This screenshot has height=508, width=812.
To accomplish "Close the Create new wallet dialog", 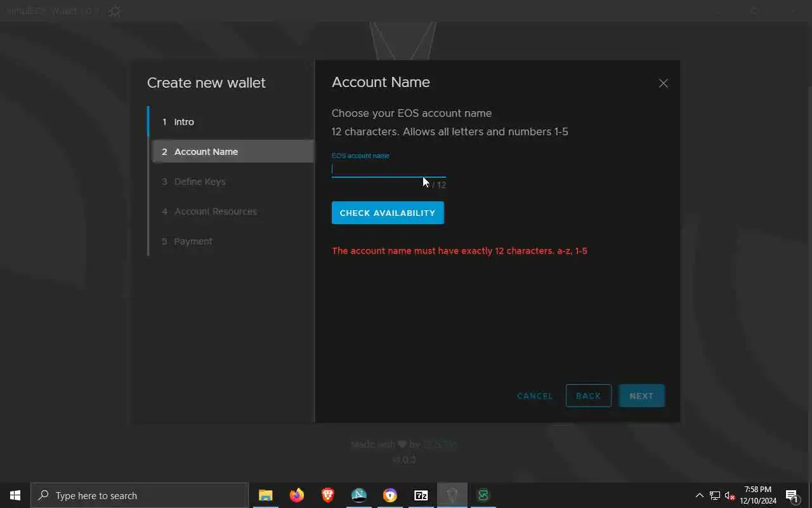I will [663, 83].
